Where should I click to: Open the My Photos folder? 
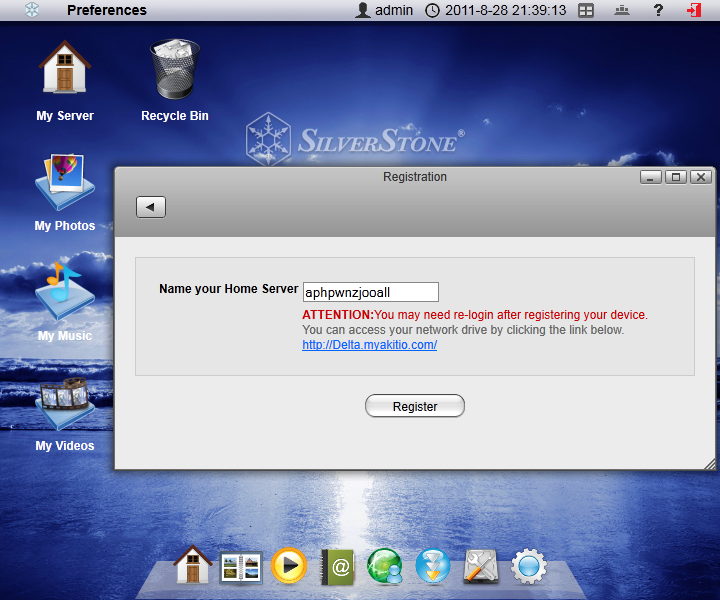[65, 182]
